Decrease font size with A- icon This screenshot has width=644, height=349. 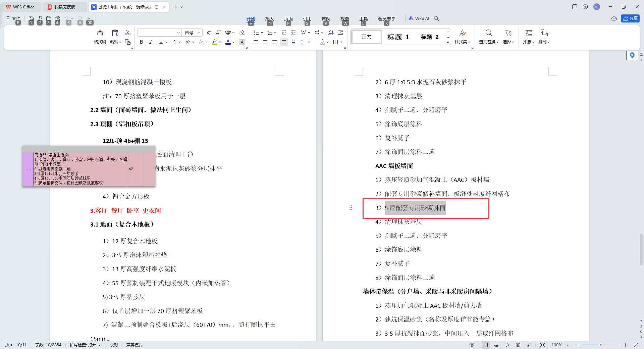pyautogui.click(x=218, y=33)
